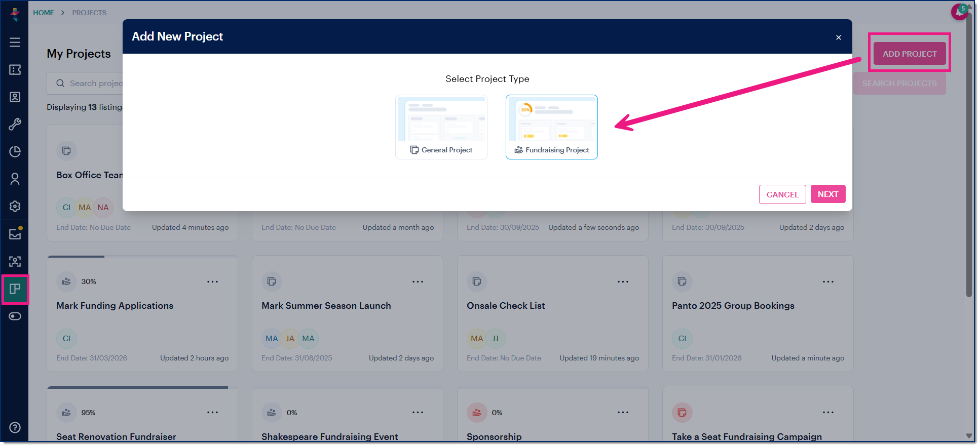
Task: Open the inbox icon with notification dot
Action: point(15,234)
